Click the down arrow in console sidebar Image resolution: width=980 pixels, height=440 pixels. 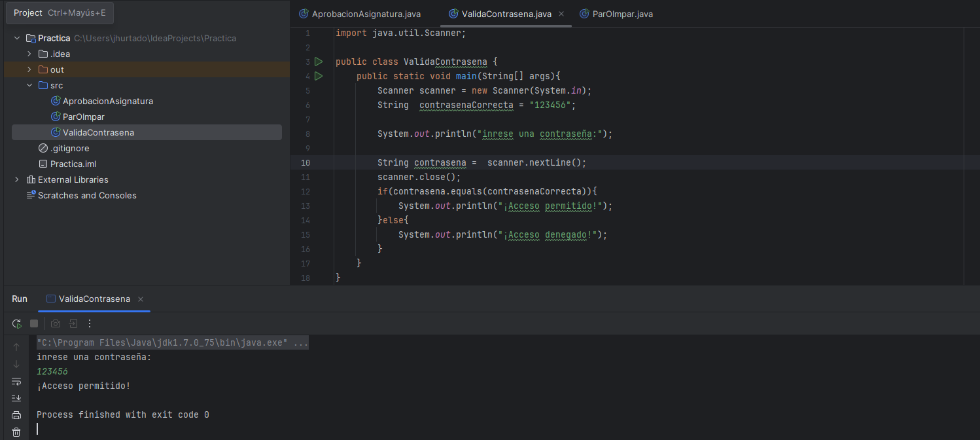(x=16, y=364)
